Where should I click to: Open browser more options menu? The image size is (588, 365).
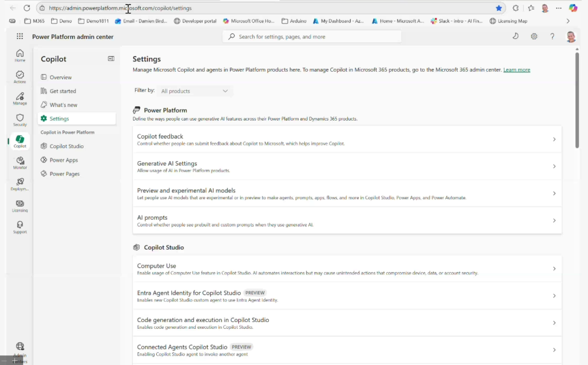click(559, 8)
